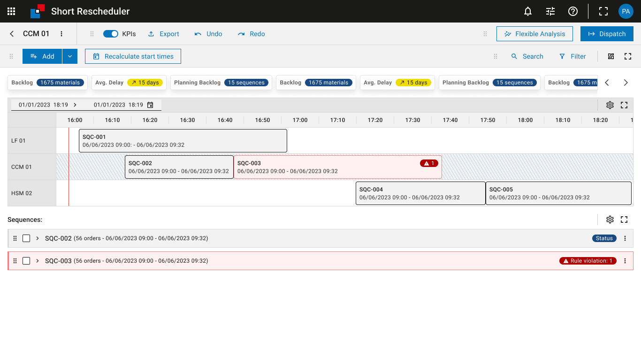Open the more options menu for SQC-003 row
Screen dimensions: 641x364
625,261
